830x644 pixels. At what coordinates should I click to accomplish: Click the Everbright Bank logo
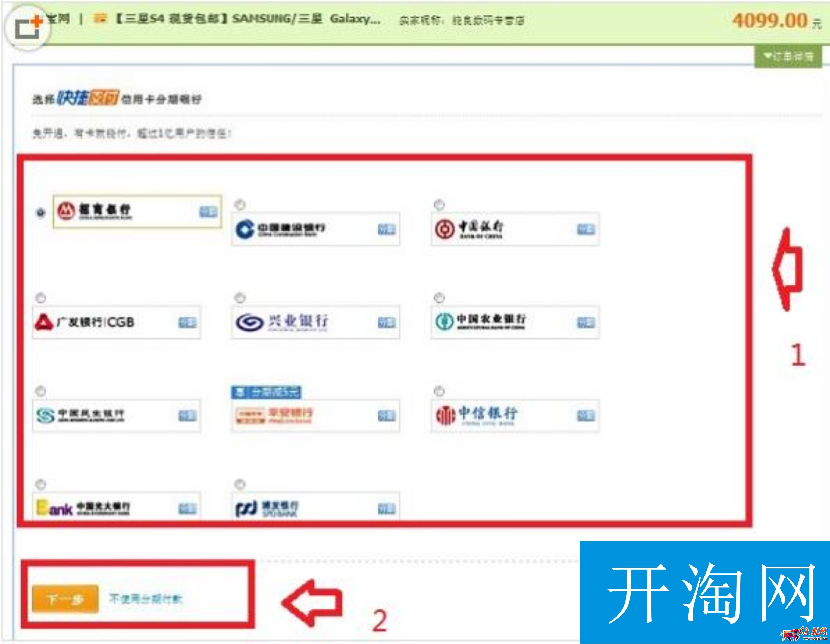[x=84, y=508]
